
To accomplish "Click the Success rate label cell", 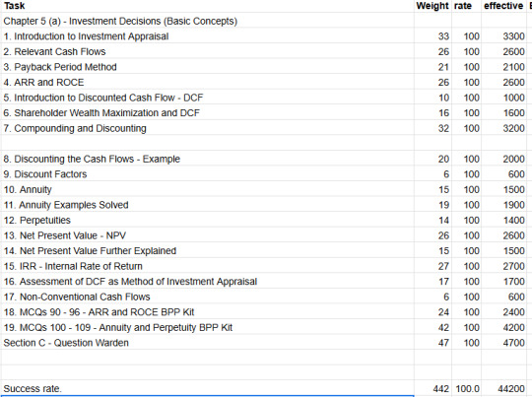I will (207, 388).
